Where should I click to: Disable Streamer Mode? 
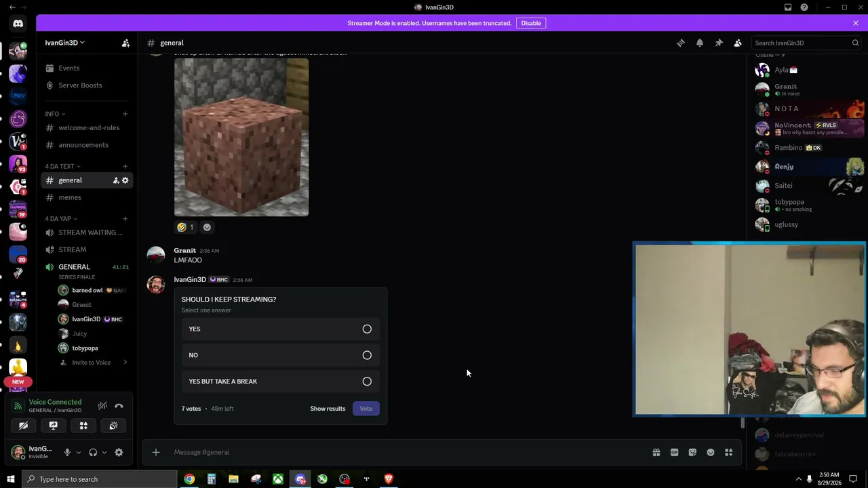click(531, 23)
